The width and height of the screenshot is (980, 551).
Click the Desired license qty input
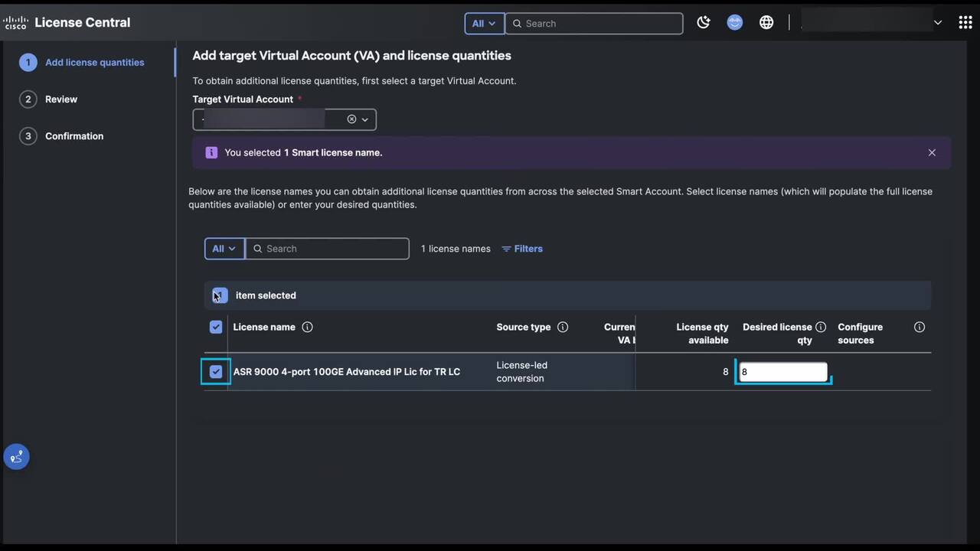(783, 372)
